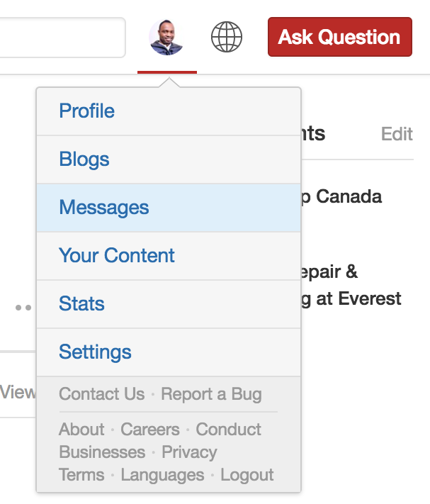Open the About footer link
The image size is (430, 504).
(x=81, y=430)
